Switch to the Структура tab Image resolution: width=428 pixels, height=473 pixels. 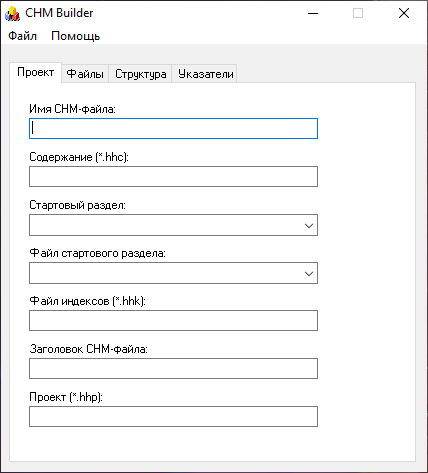140,74
